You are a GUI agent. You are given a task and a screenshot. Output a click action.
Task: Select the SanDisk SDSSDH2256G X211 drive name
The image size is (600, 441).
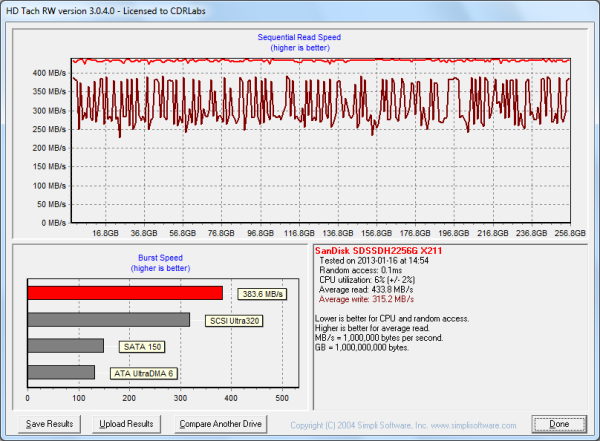[378, 249]
